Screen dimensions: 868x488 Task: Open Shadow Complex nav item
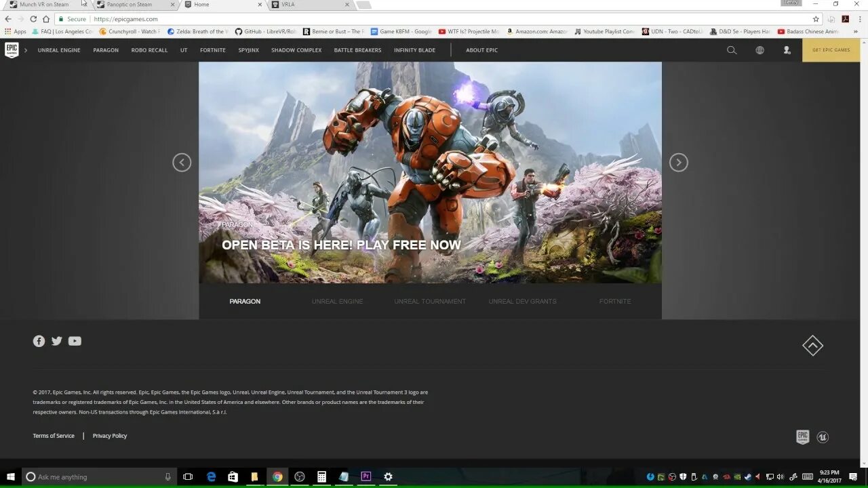point(296,50)
